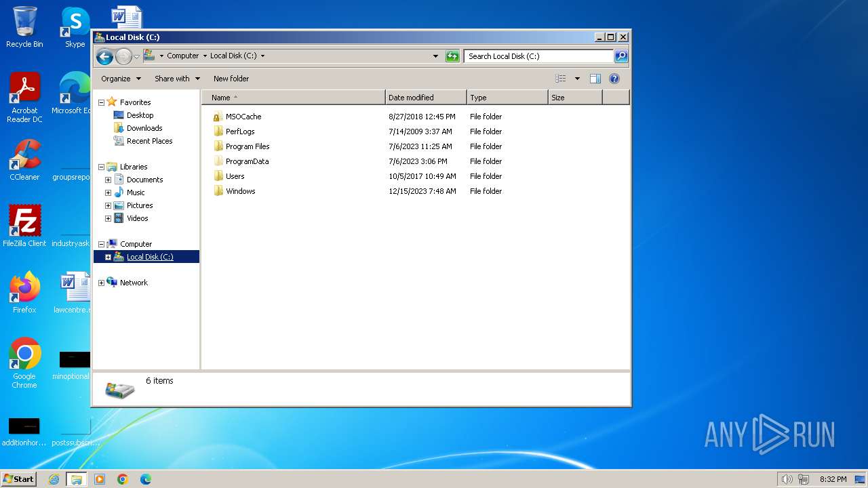The height and width of the screenshot is (488, 868).
Task: Sort by the Date modified column
Action: click(x=426, y=98)
